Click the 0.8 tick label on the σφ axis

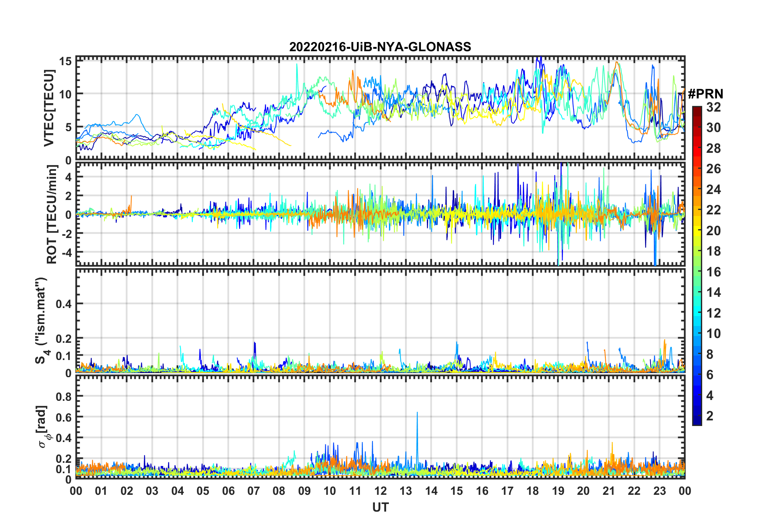pyautogui.click(x=64, y=396)
